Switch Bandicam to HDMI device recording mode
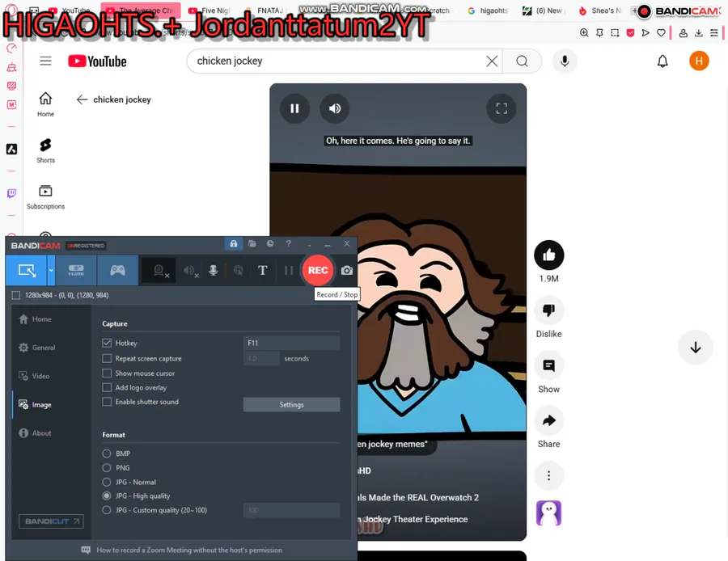Viewport: 728px width, 561px height. coord(76,270)
